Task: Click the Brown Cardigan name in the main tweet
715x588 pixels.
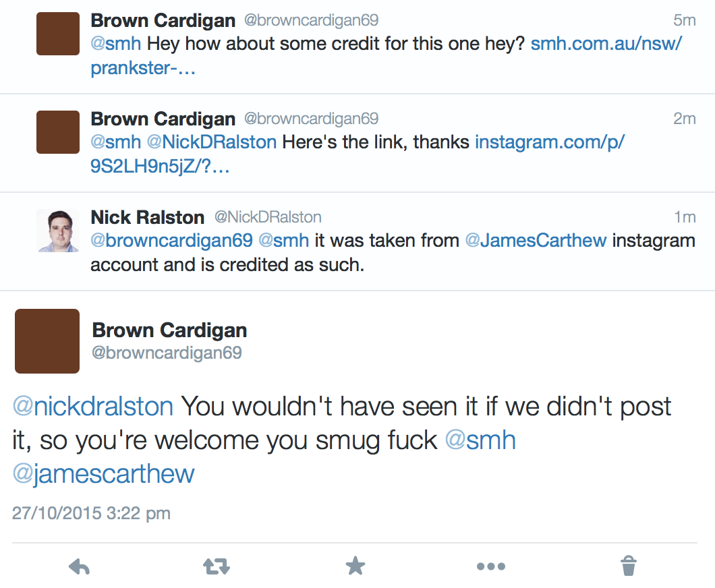Action: 169,330
